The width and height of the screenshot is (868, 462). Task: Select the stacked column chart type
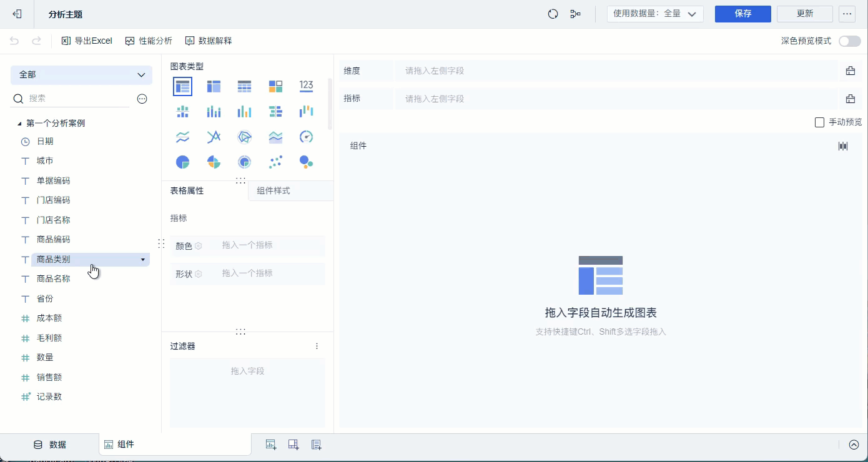214,112
